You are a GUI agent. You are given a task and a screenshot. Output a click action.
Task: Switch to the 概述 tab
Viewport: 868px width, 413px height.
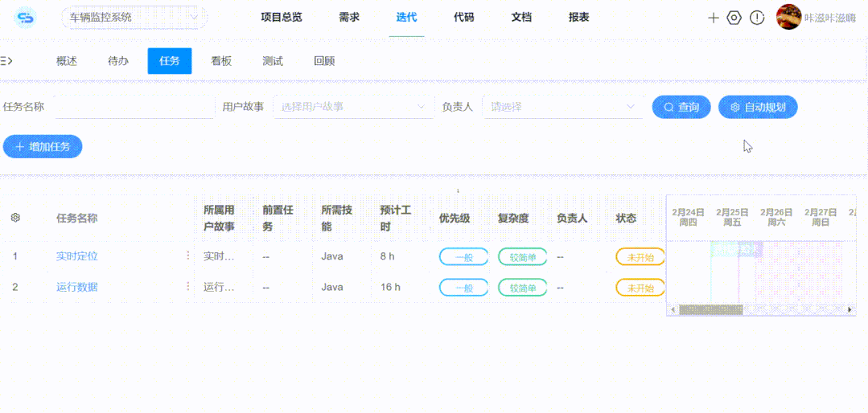point(67,61)
